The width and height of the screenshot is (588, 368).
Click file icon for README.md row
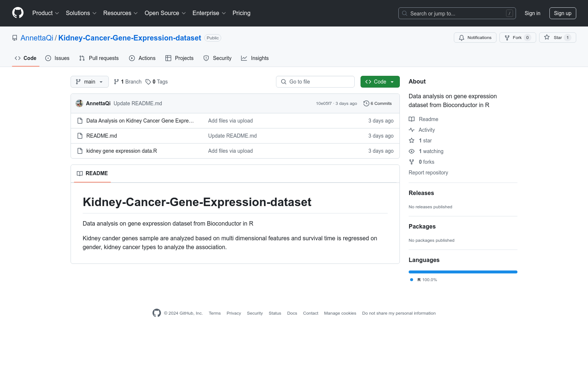(x=80, y=136)
